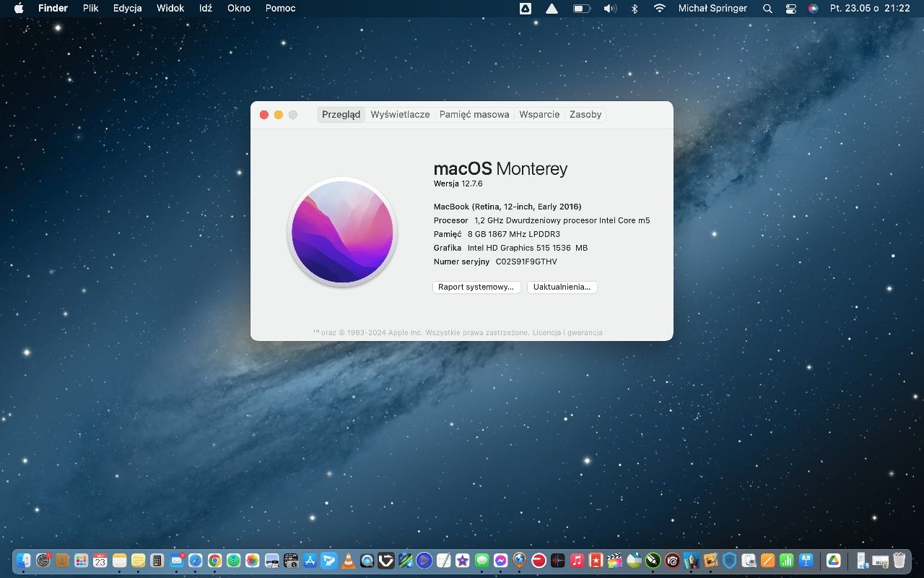Open Messages green bubble in Dock
The height and width of the screenshot is (578, 924).
tap(481, 560)
